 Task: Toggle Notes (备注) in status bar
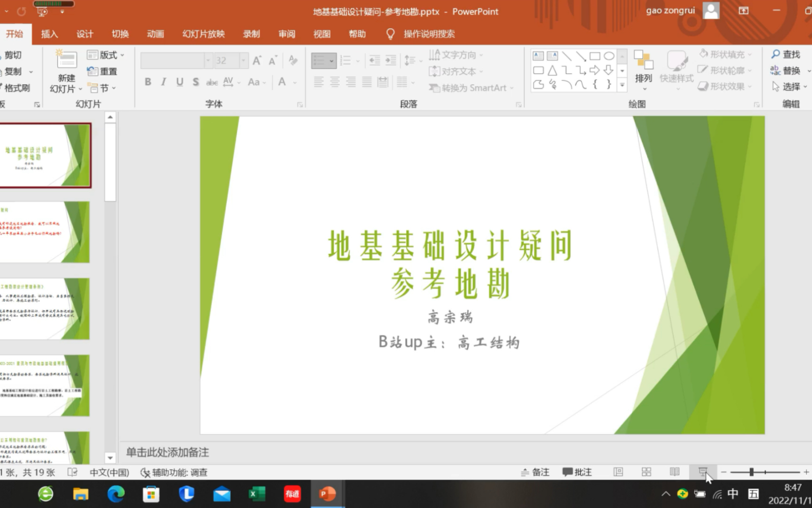tap(535, 472)
